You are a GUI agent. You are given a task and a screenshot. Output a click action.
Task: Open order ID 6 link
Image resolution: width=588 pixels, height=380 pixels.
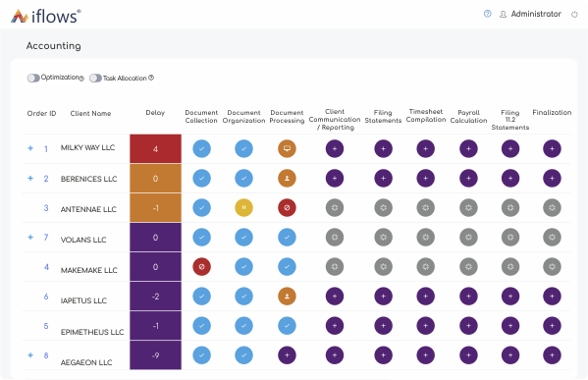[x=46, y=297]
